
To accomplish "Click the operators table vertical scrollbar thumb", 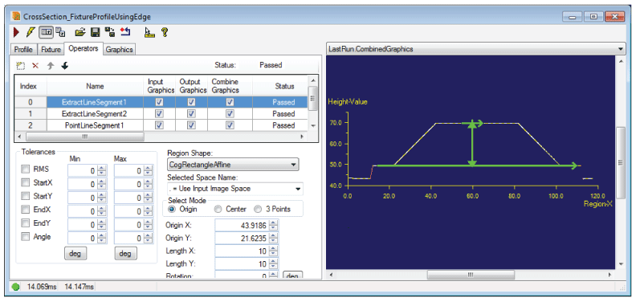I will point(312,98).
